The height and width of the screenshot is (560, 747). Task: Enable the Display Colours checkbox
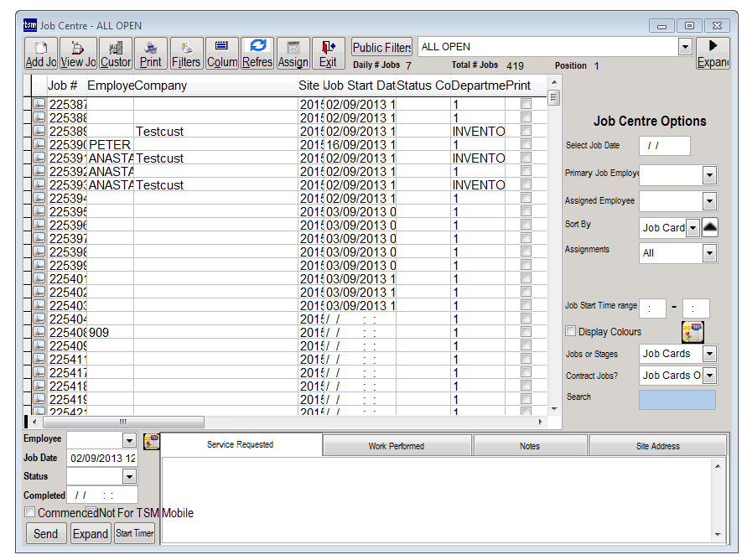pos(571,332)
